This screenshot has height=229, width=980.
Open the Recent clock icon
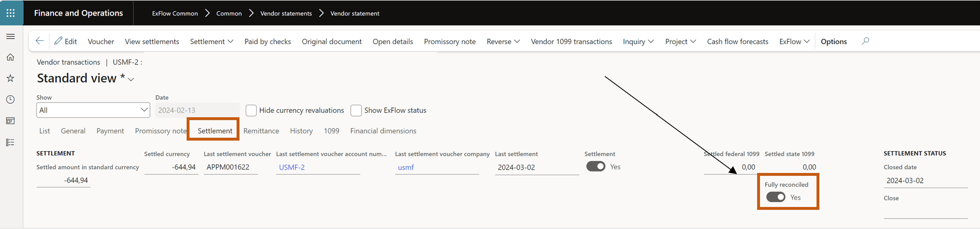point(11,100)
